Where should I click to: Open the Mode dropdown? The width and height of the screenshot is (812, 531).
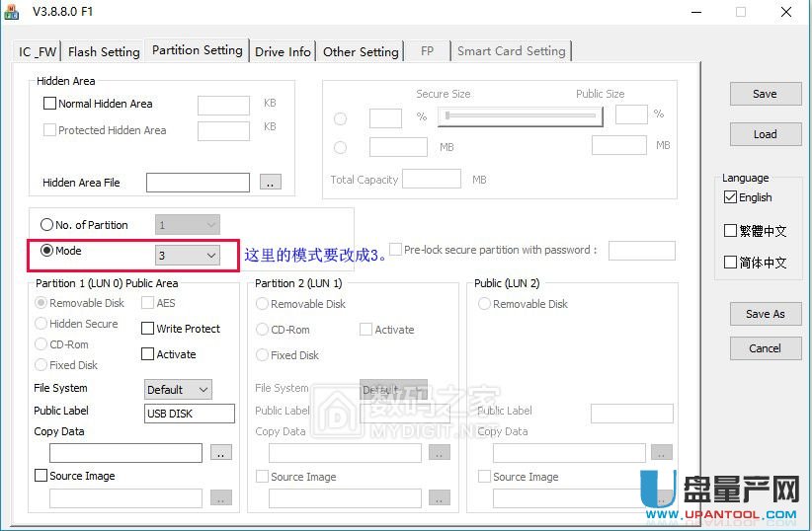point(188,256)
